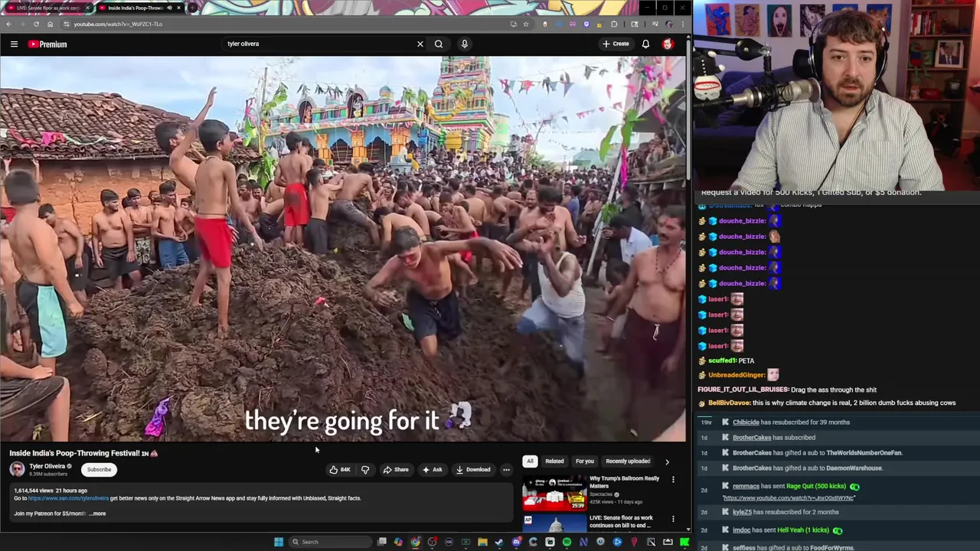
Task: Select the 'For you' filter chip
Action: pos(585,461)
